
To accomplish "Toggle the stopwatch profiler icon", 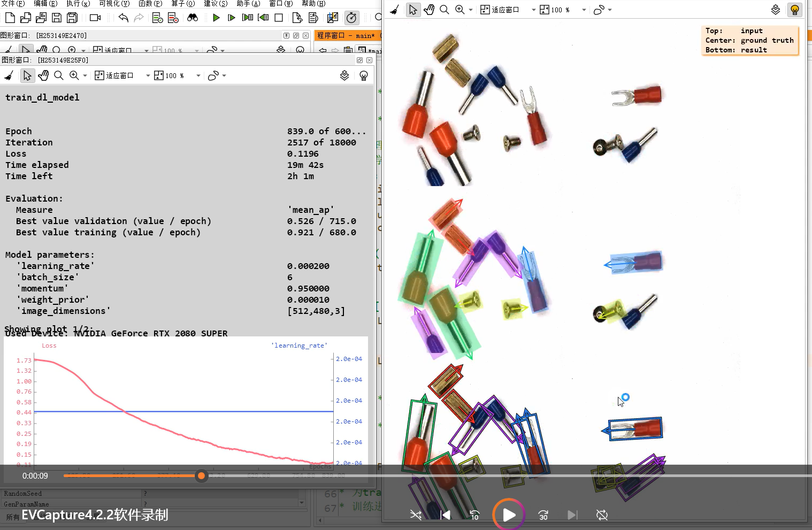I will click(351, 18).
